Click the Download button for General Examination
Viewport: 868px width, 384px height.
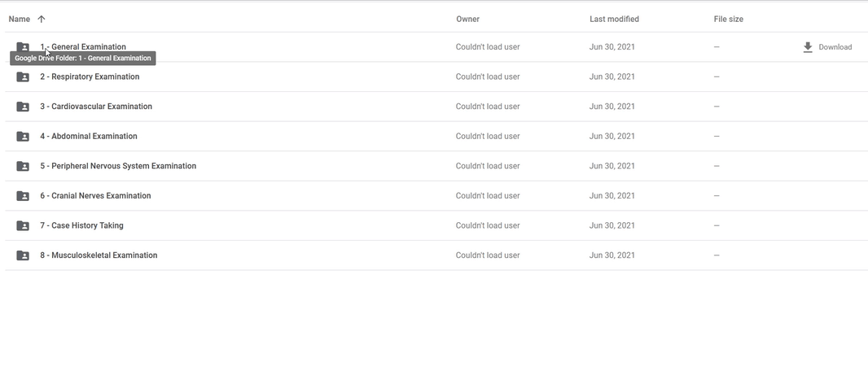click(827, 47)
